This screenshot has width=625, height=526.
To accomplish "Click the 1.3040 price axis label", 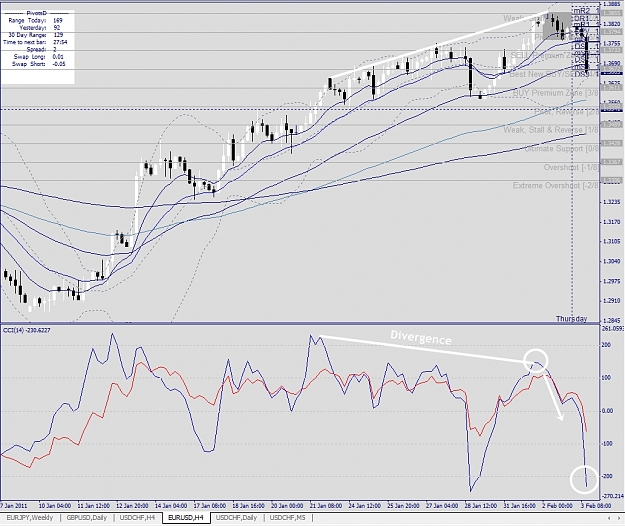I will (x=612, y=261).
